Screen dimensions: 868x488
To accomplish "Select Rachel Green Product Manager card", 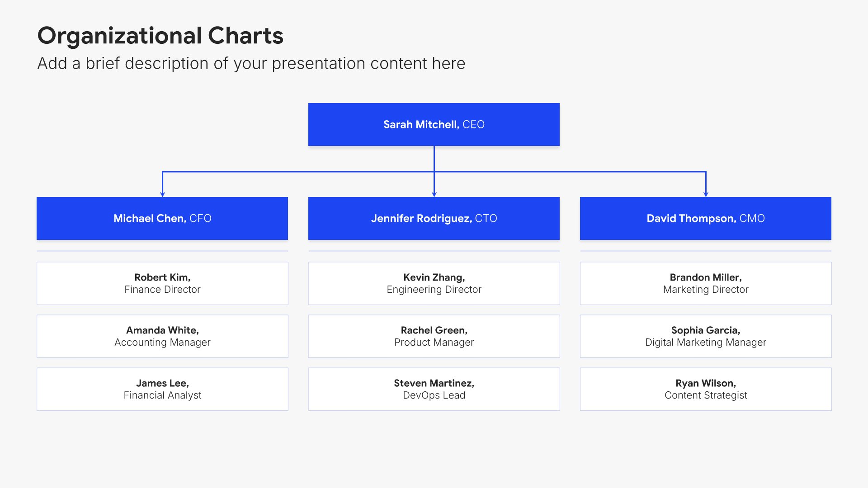I will pos(434,336).
